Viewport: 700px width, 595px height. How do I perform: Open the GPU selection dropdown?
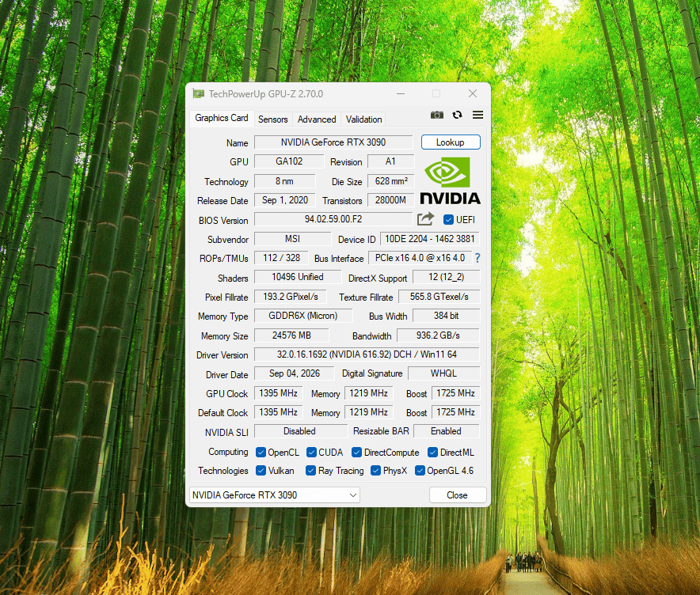275,495
